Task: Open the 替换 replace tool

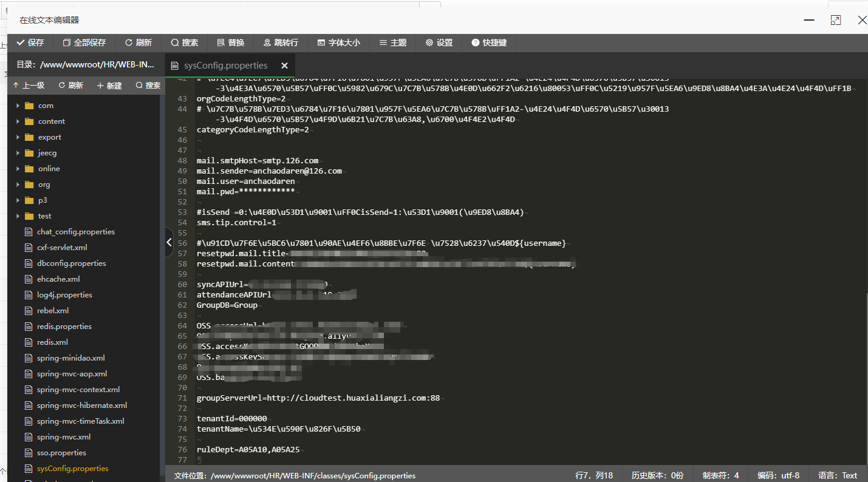Action: (231, 42)
